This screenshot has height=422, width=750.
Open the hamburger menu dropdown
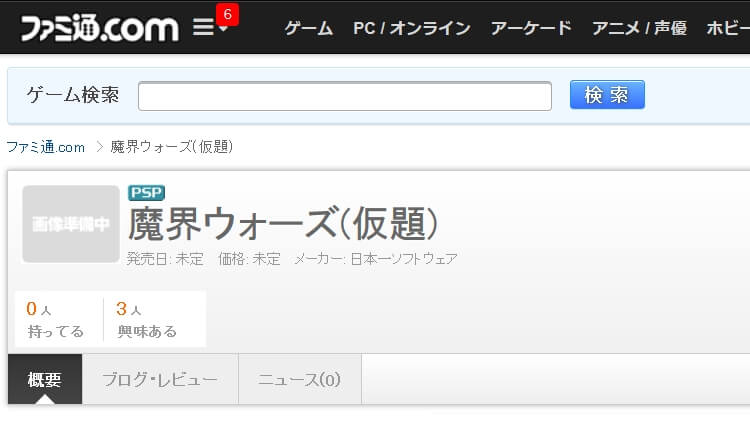[208, 27]
